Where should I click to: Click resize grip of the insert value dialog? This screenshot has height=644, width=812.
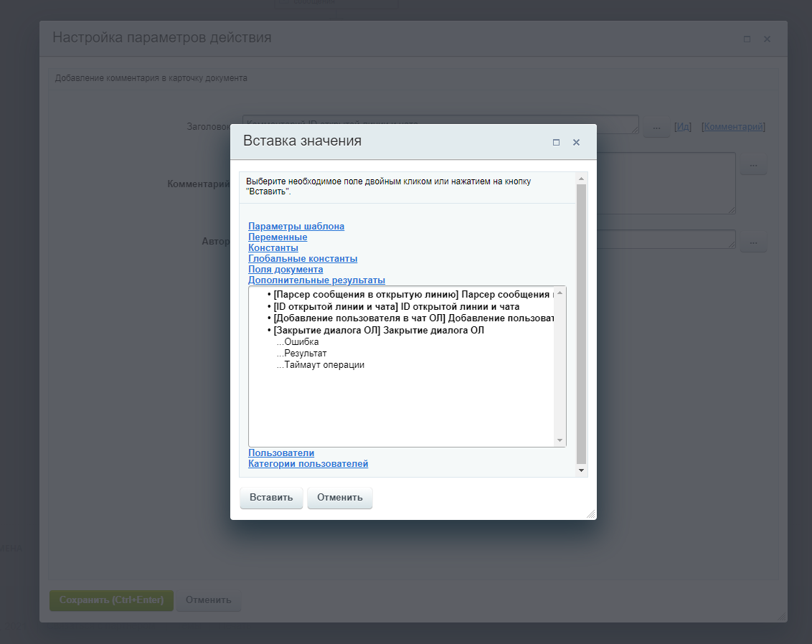[590, 513]
